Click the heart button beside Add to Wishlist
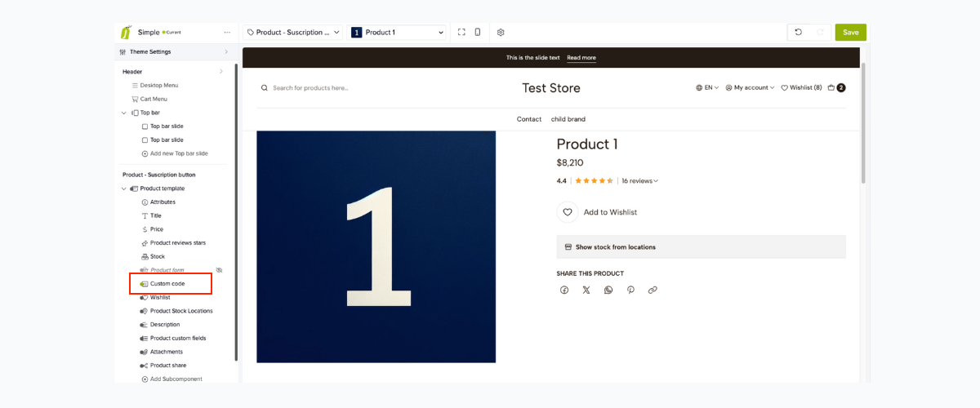 pos(568,212)
